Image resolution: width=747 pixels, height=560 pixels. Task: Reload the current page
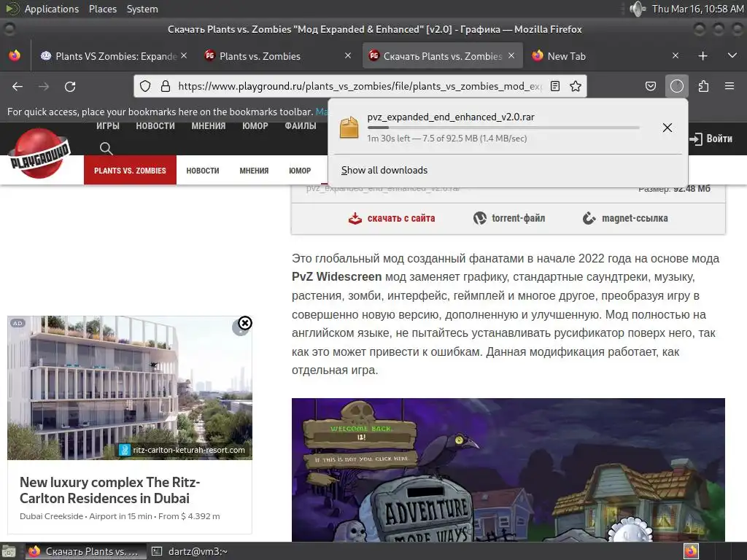pos(70,86)
